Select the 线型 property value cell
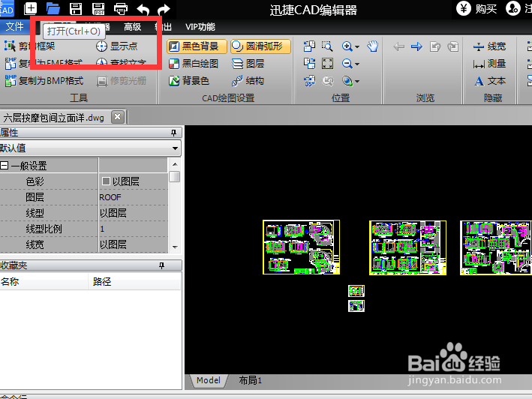Screen dimensions: 532x399 (x=134, y=213)
